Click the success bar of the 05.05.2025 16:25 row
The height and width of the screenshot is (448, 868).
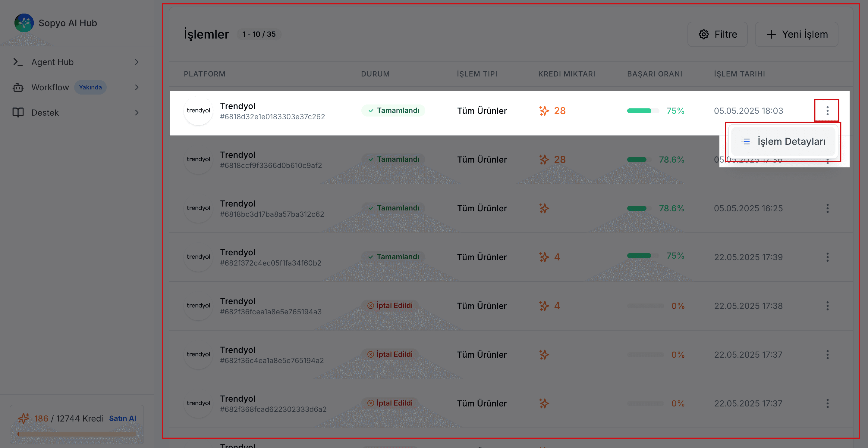click(639, 208)
